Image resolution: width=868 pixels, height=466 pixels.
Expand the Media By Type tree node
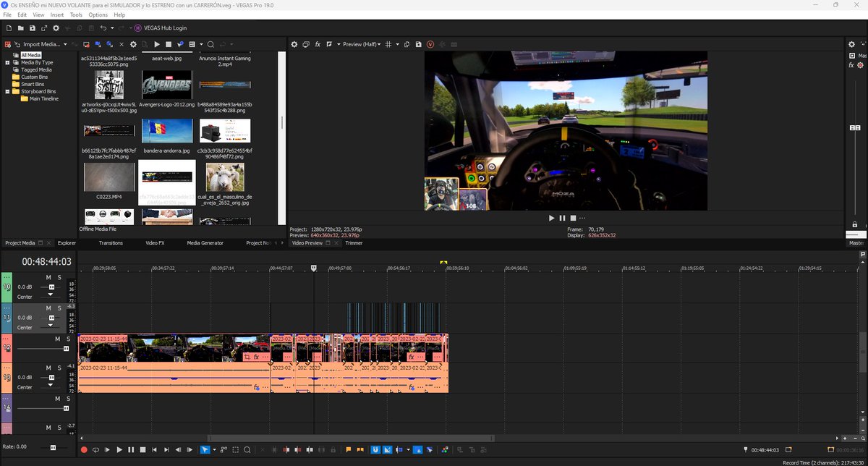point(7,62)
